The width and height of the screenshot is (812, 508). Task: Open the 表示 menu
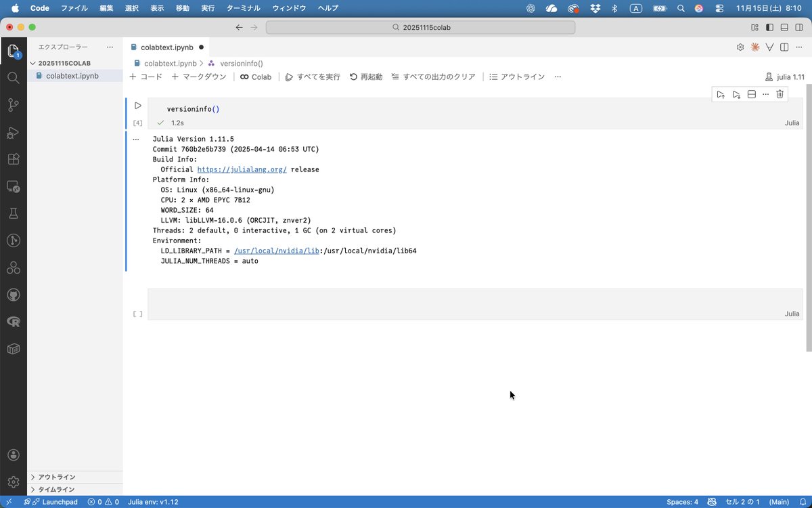pyautogui.click(x=157, y=8)
